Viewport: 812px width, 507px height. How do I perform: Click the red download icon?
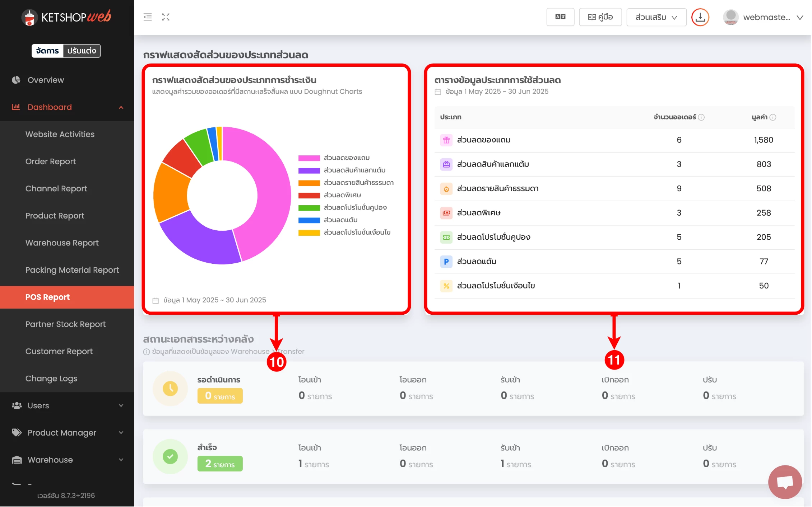(x=700, y=17)
